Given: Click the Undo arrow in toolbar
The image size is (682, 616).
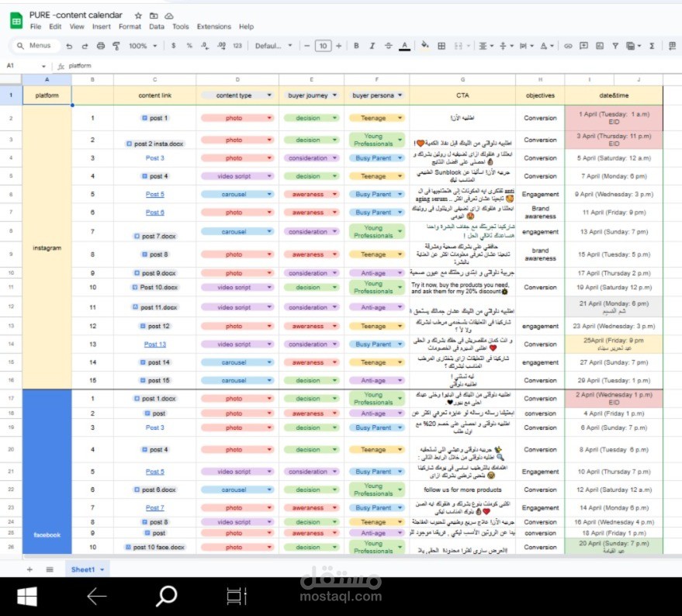Looking at the screenshot, I should coord(69,46).
